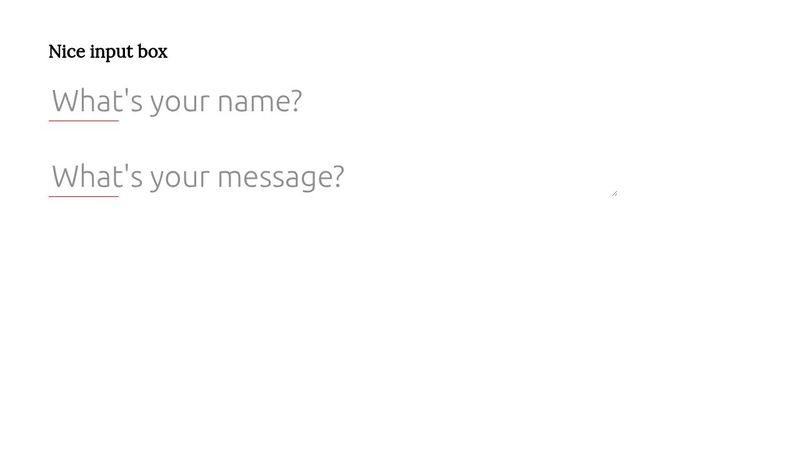The height and width of the screenshot is (450, 800).
Task: Click the word "Nice" in the heading
Action: (x=67, y=52)
